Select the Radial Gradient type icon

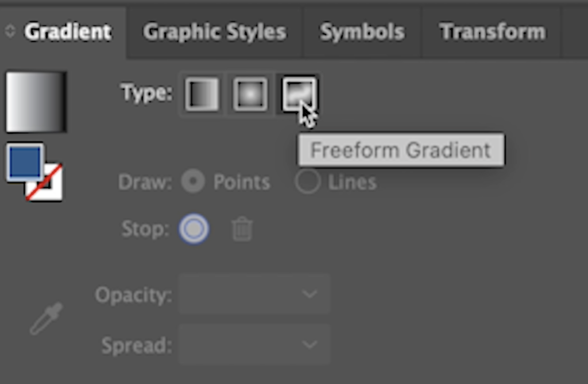tap(250, 94)
